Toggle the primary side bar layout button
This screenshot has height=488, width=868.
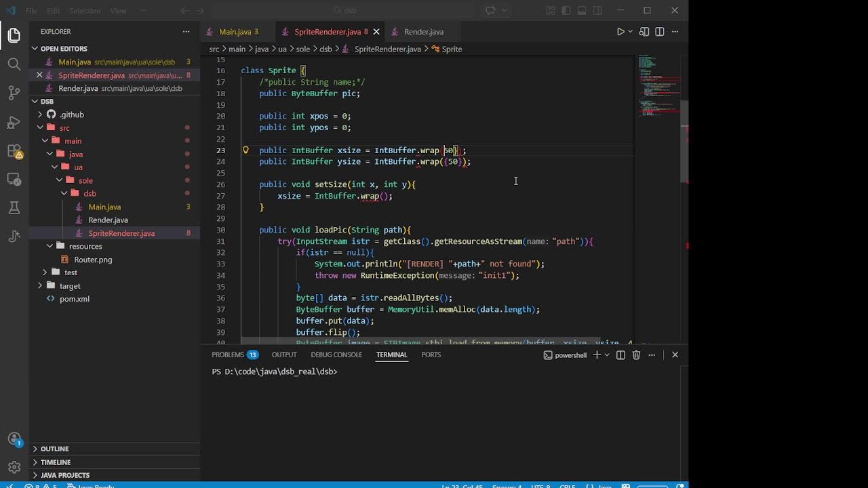(566, 10)
